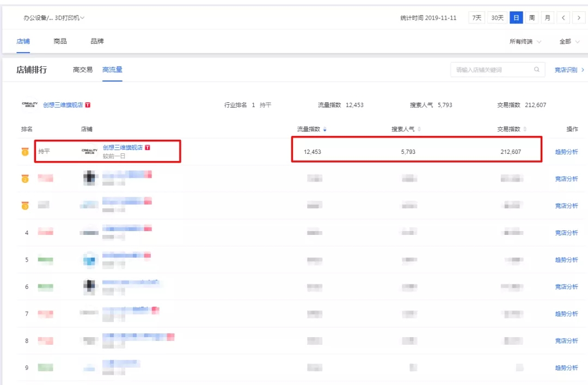The image size is (588, 385).
Task: Click 5,793 in the first table row
Action: [x=408, y=152]
